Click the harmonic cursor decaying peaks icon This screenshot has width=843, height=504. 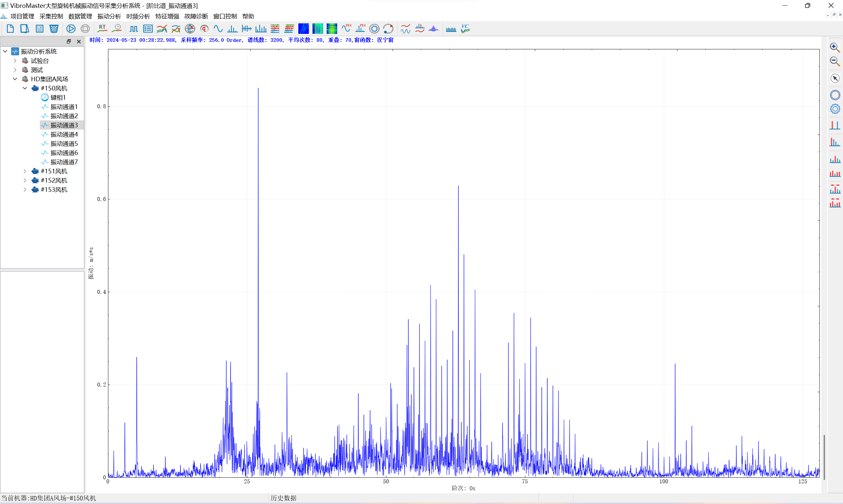pos(835,142)
